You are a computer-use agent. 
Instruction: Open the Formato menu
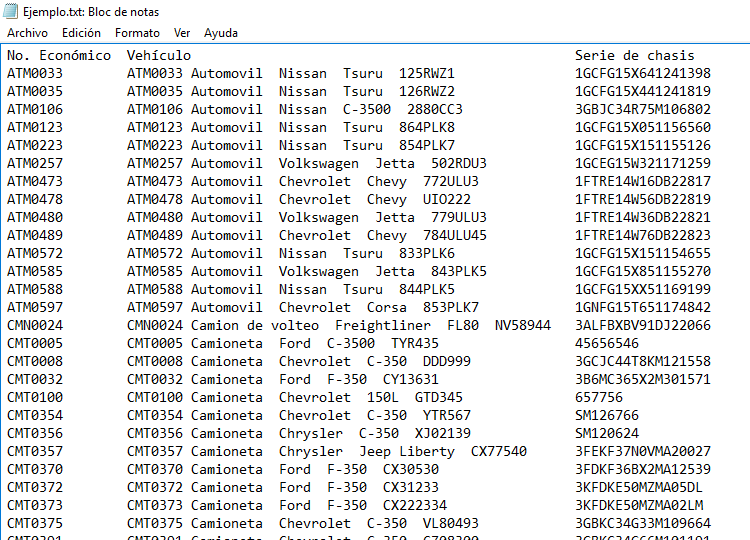pyautogui.click(x=137, y=33)
